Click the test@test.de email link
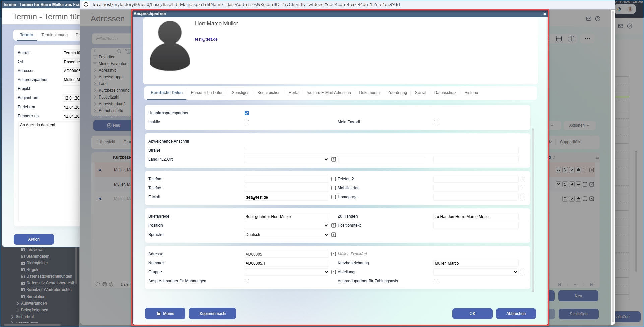Image resolution: width=644 pixels, height=327 pixels. click(x=206, y=39)
